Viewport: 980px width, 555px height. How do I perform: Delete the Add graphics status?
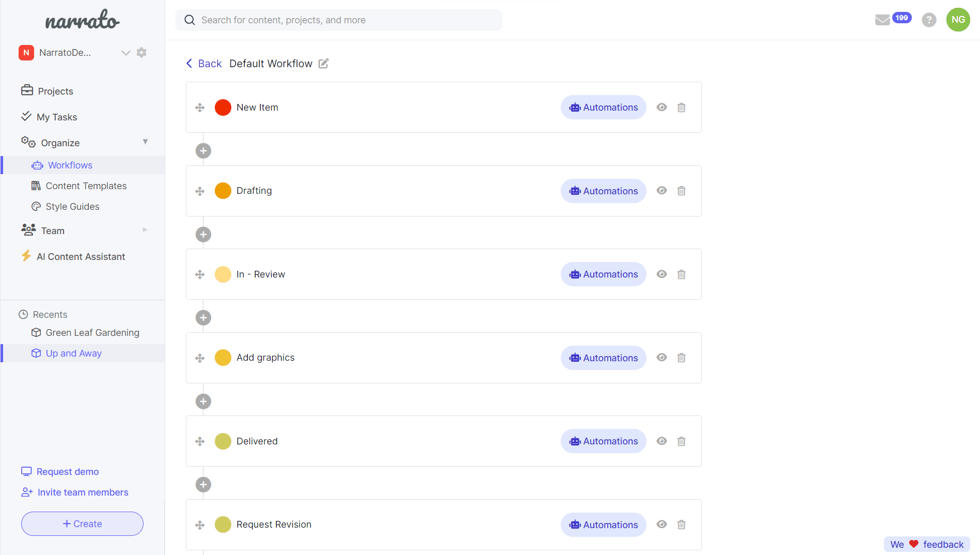tap(682, 358)
